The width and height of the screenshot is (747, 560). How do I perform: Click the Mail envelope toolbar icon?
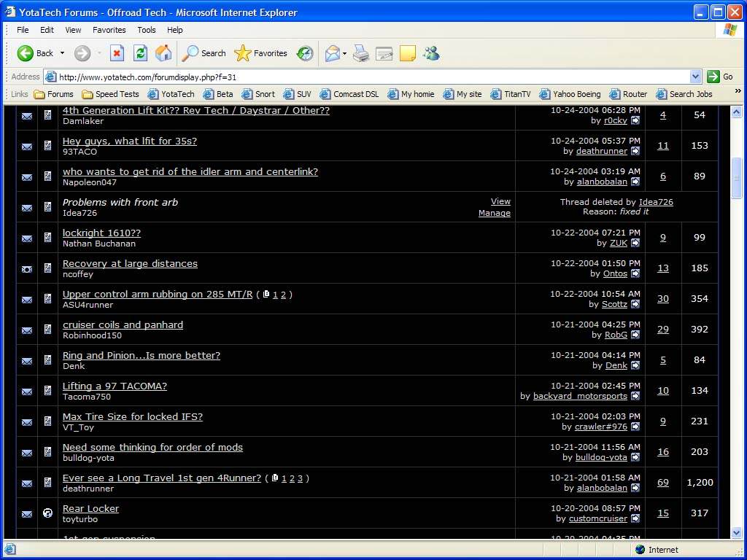[332, 53]
